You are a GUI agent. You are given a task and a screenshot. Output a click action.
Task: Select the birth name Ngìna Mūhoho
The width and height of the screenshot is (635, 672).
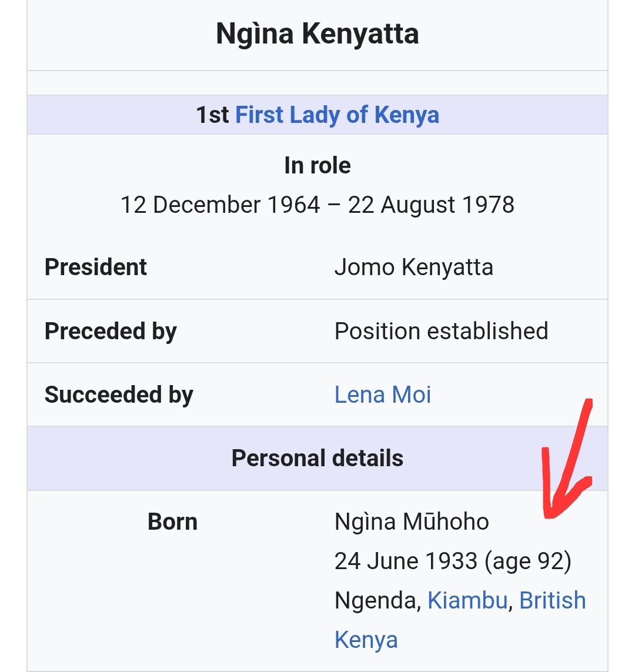[412, 521]
